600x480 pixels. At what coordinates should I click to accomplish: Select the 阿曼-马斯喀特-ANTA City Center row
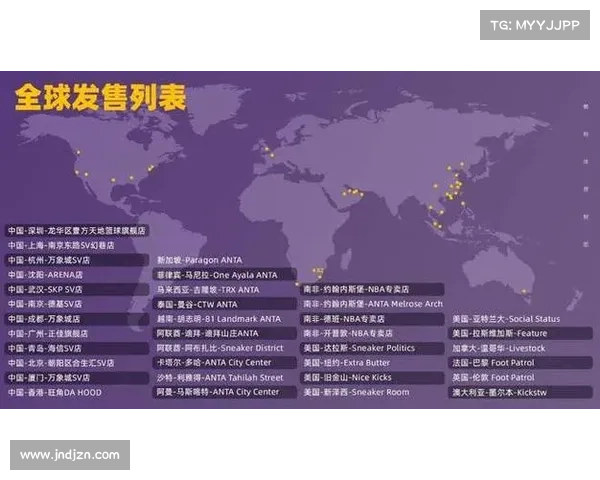pos(225,392)
